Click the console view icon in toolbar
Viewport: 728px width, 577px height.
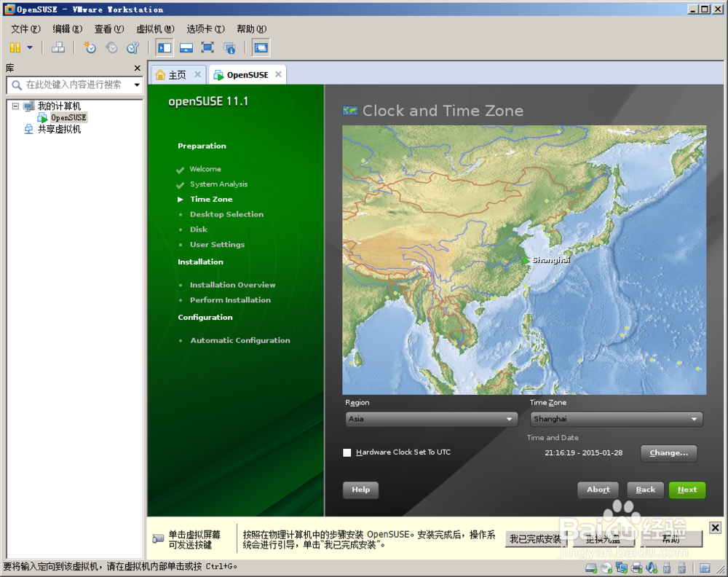point(261,47)
